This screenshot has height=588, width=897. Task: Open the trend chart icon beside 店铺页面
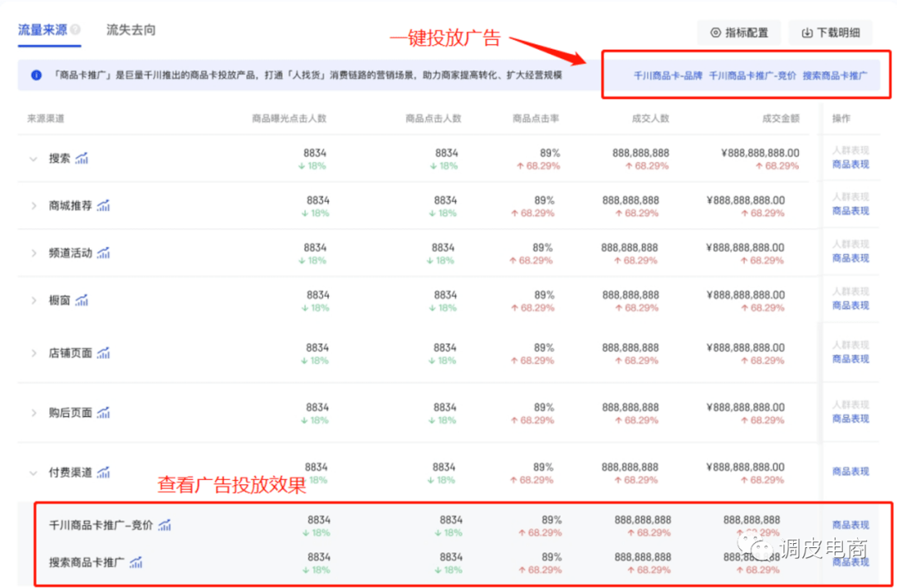coord(103,353)
